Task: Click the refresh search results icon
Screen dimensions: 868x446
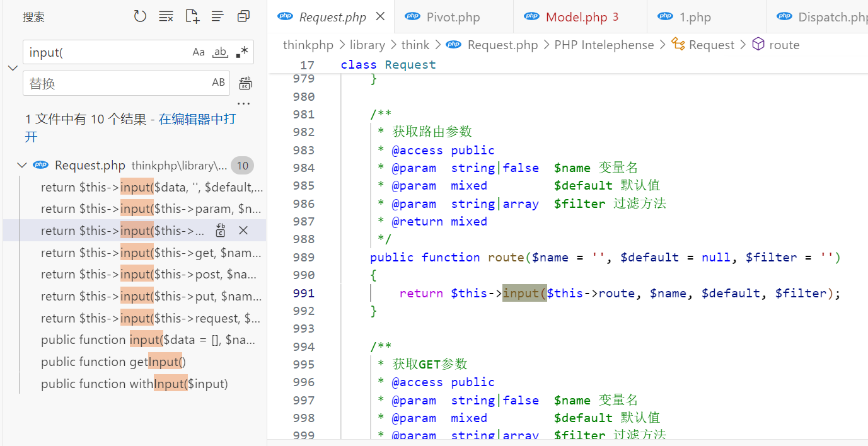Action: (140, 17)
